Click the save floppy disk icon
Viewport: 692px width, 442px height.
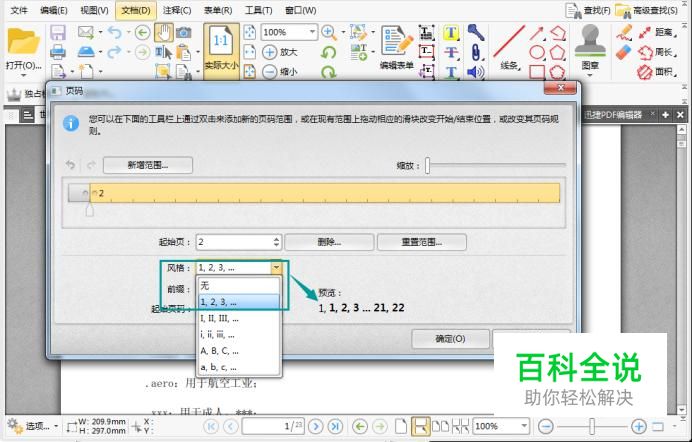point(58,32)
